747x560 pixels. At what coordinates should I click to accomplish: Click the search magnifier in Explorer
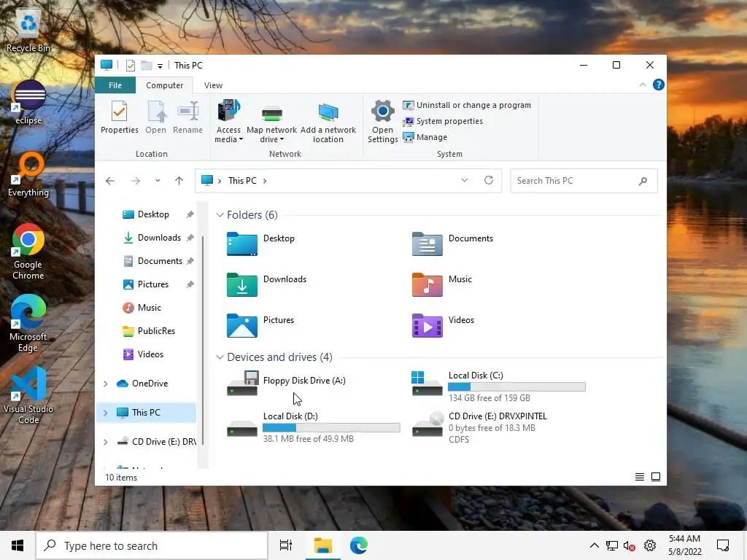(x=643, y=181)
